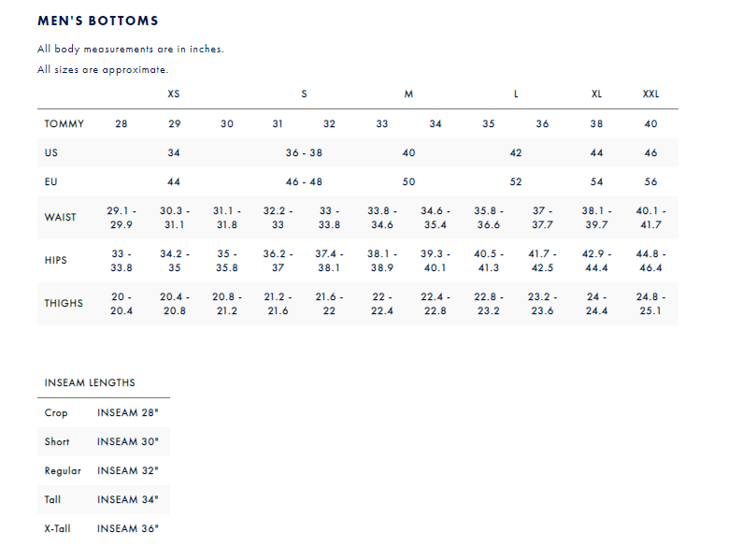The image size is (743, 560).
Task: Click the INSEAM 36" value for X-Tall
Action: tap(128, 529)
